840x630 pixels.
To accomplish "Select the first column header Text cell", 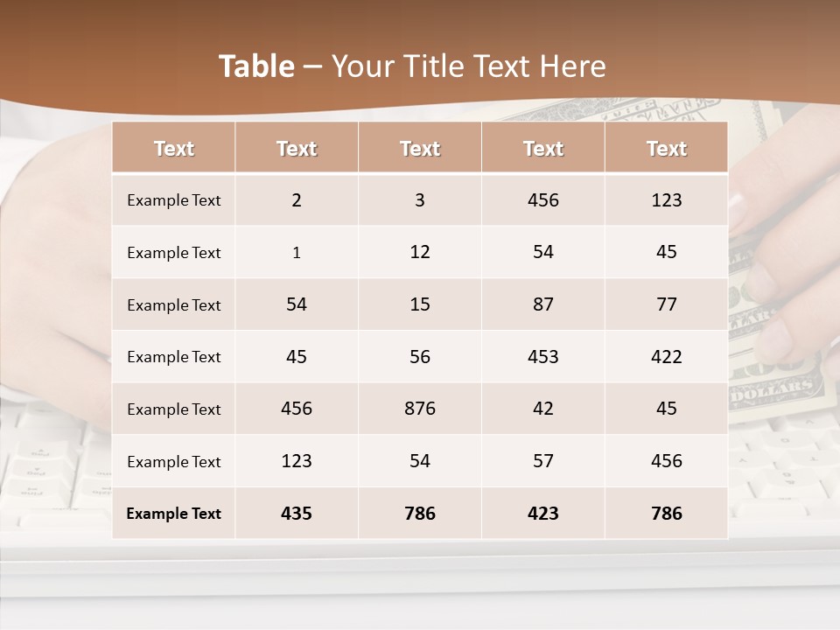I will click(x=173, y=149).
